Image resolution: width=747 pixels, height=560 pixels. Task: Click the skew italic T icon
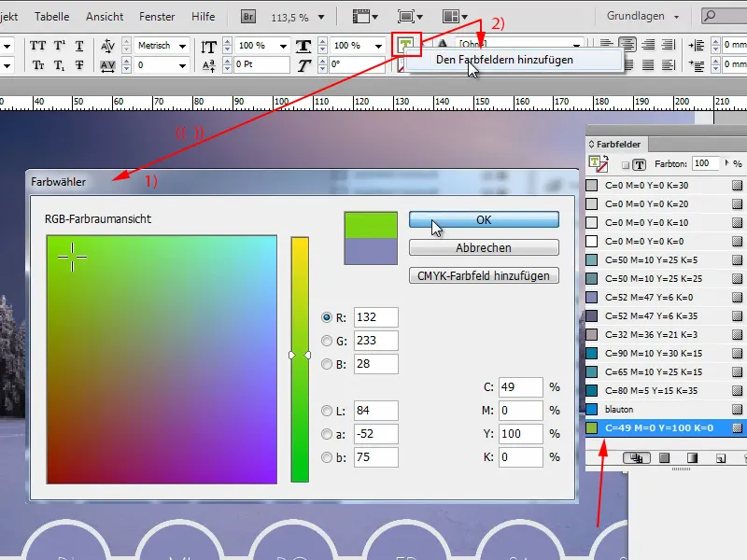tap(304, 65)
